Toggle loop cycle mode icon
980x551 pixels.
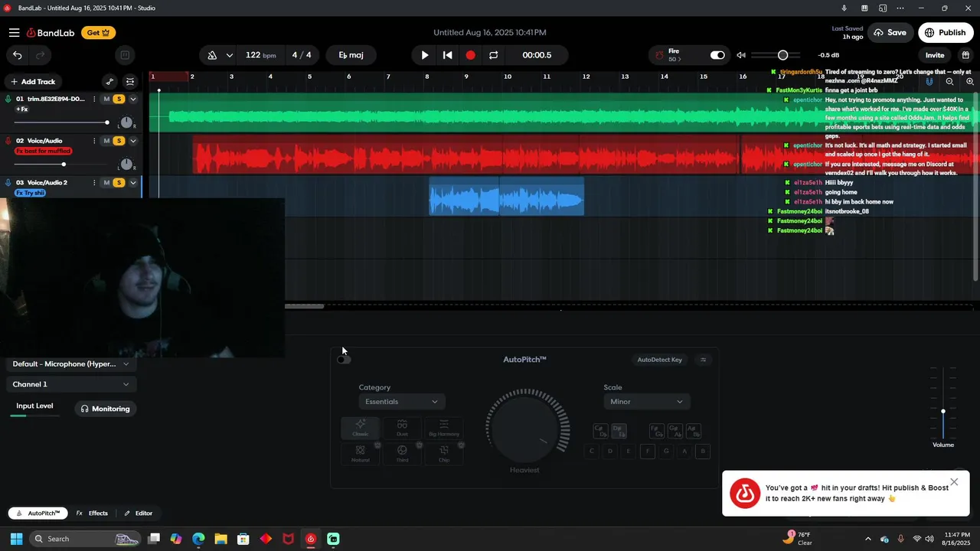click(x=494, y=55)
